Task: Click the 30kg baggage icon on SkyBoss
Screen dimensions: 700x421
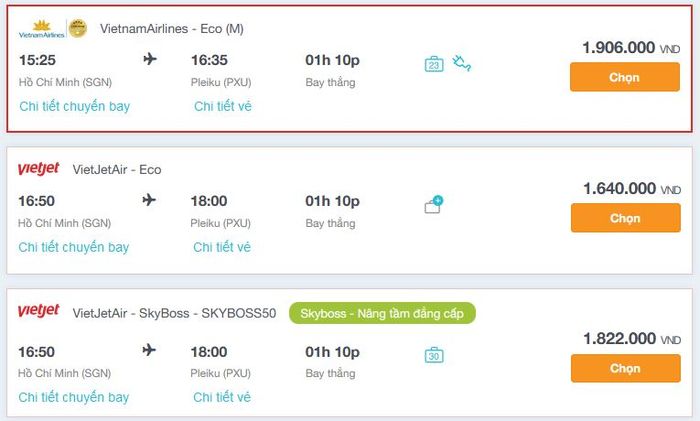Action: click(x=434, y=355)
